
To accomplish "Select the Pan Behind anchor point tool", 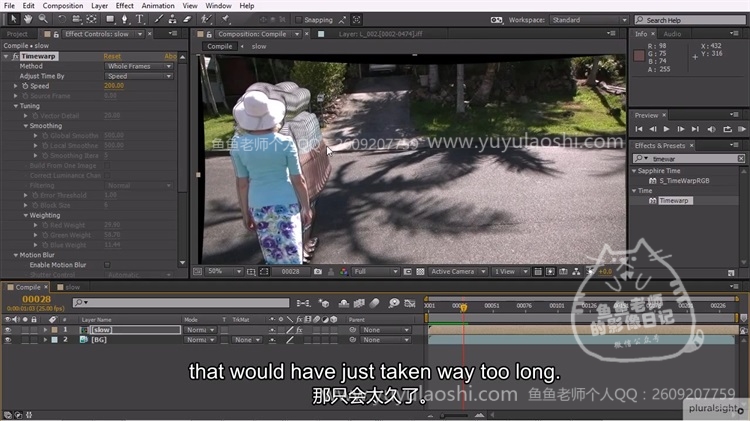I will point(91,19).
